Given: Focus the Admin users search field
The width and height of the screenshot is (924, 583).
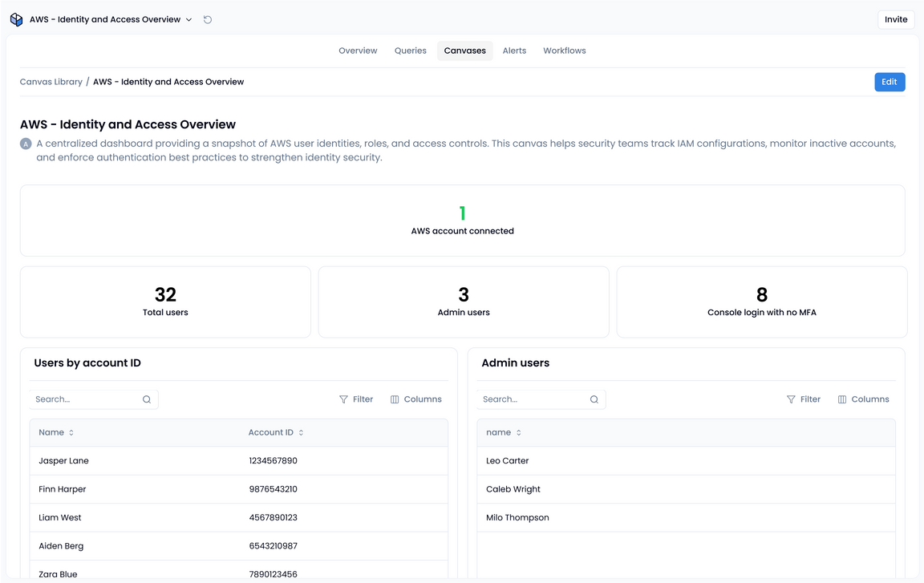Looking at the screenshot, I should point(541,399).
